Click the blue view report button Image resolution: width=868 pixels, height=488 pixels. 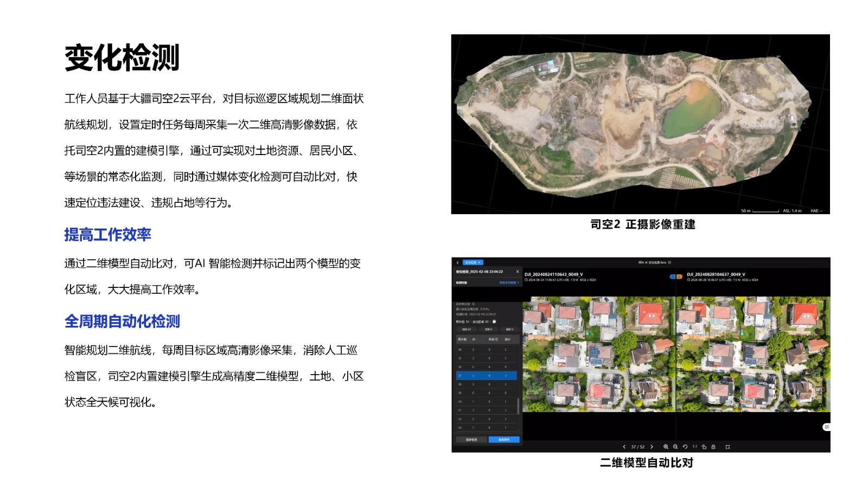tap(504, 440)
